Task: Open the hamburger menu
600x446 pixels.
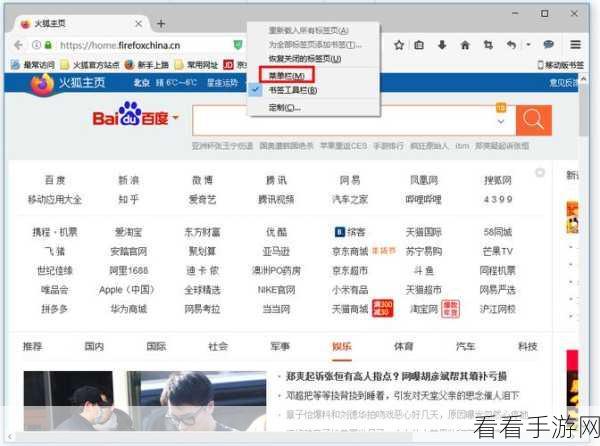Action: (x=576, y=45)
